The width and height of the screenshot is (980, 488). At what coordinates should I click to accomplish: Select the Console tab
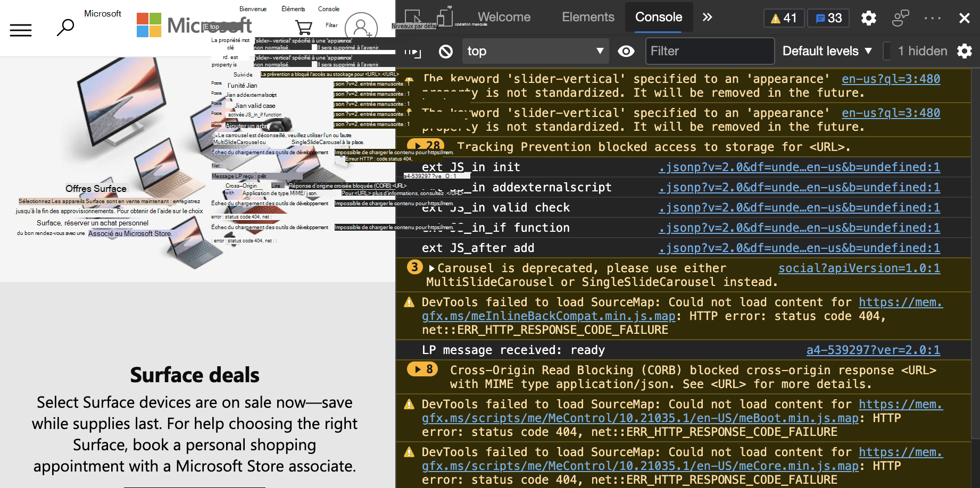coord(659,17)
